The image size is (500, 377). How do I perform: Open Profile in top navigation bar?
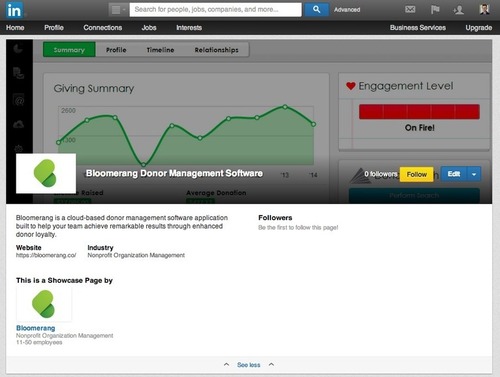click(x=54, y=28)
